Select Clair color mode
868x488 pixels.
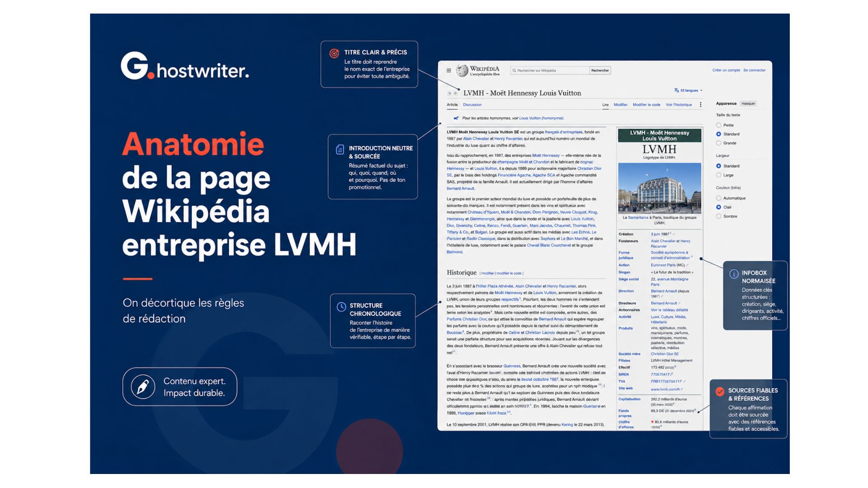(x=718, y=207)
